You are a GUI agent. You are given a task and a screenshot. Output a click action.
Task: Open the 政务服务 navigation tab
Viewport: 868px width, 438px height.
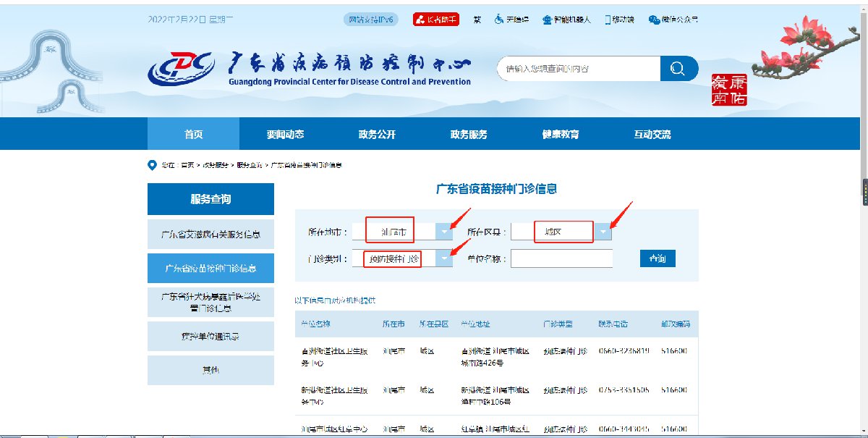click(x=469, y=134)
